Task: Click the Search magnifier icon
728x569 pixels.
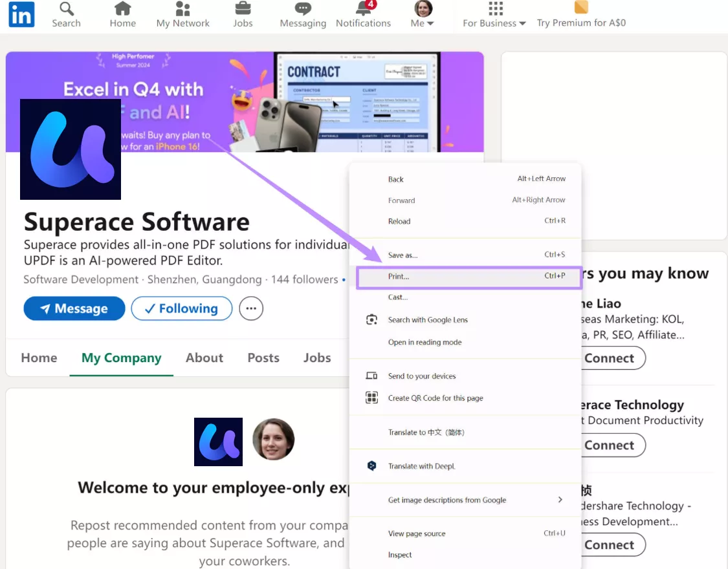Action: pos(65,10)
